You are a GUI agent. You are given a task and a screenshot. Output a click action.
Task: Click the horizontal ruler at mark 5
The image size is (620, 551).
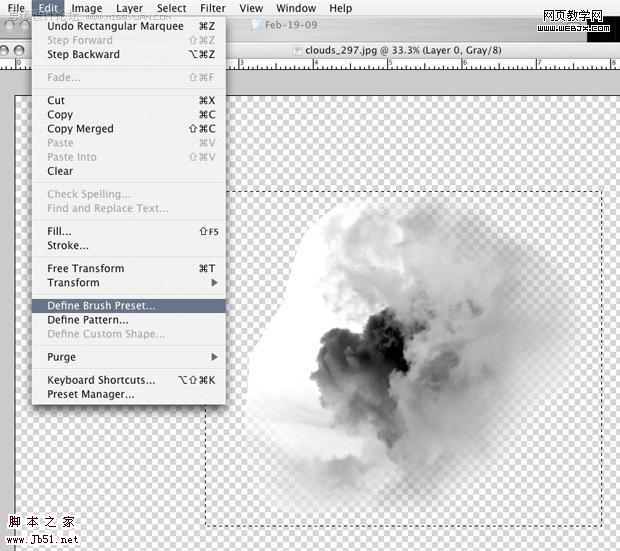(390, 64)
